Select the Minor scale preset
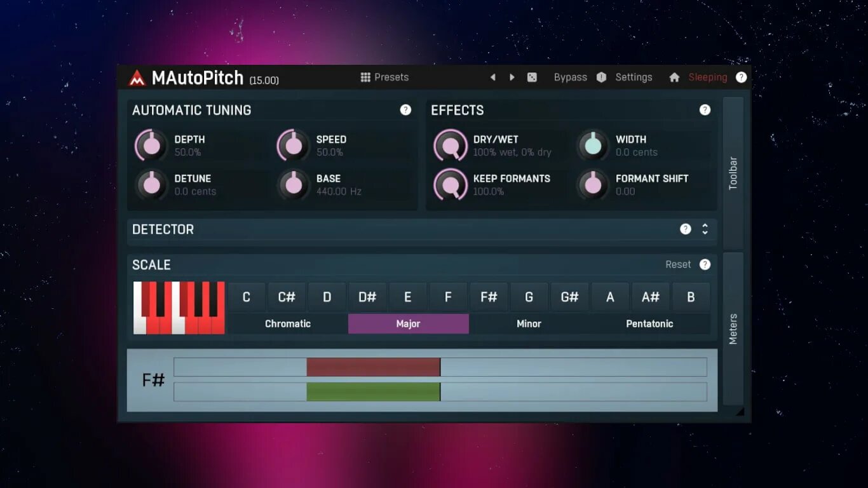Viewport: 868px width, 488px height. [x=529, y=323]
